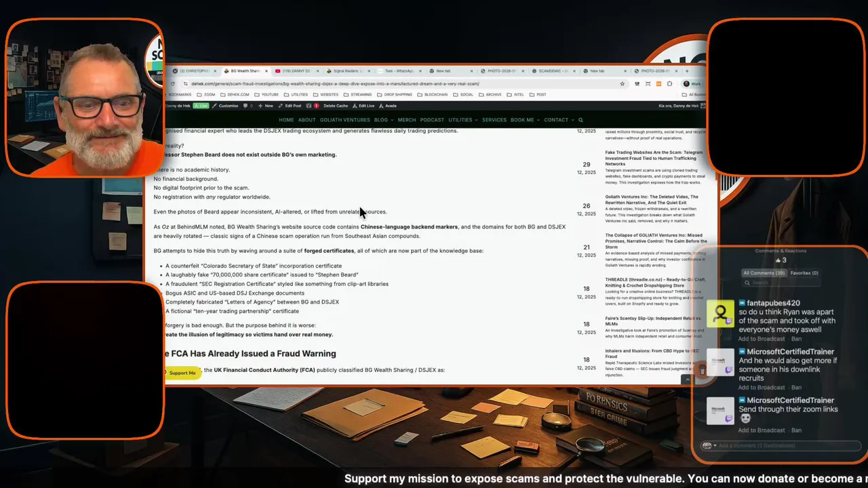Open the DROP SHIPPING bookmarks folder
Screen dimensions: 868x488
pyautogui.click(x=395, y=95)
